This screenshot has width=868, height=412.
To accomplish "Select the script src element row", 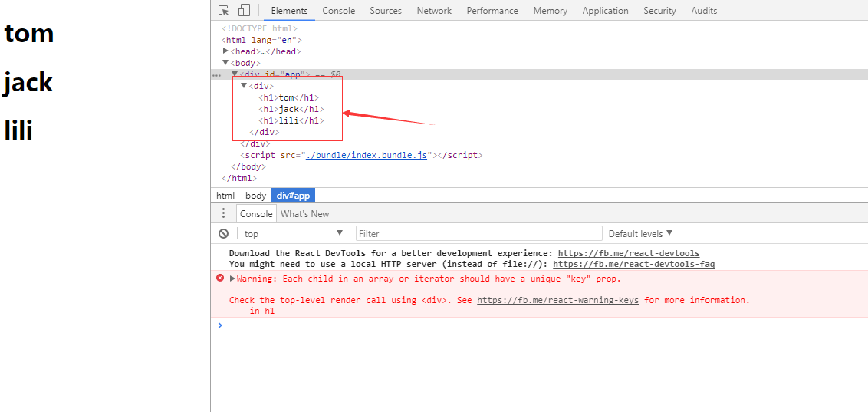I will 361,156.
